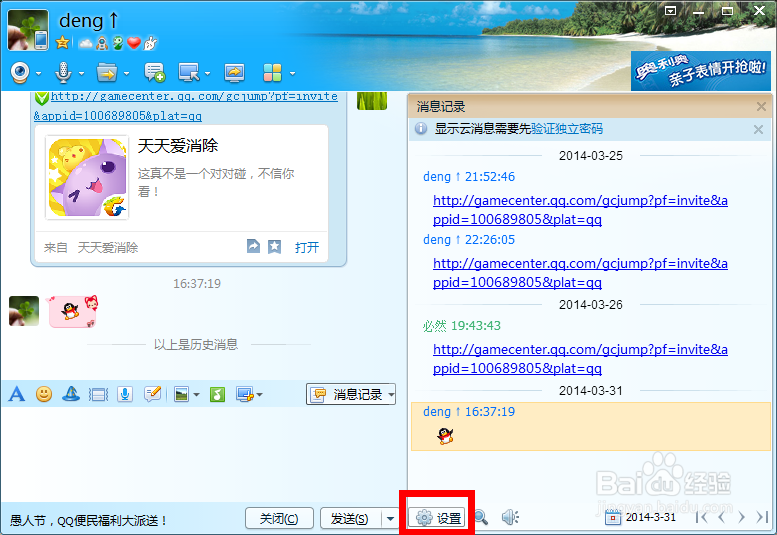The width and height of the screenshot is (777, 535).
Task: Jump to first page of message history
Action: [702, 518]
